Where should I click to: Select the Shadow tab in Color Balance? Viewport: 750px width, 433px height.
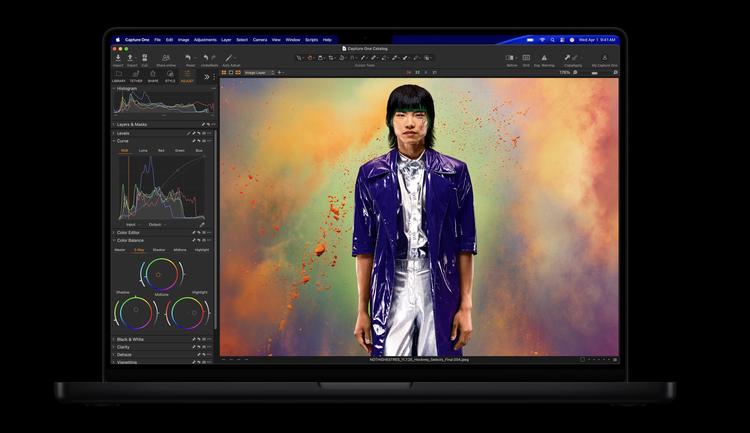click(158, 249)
